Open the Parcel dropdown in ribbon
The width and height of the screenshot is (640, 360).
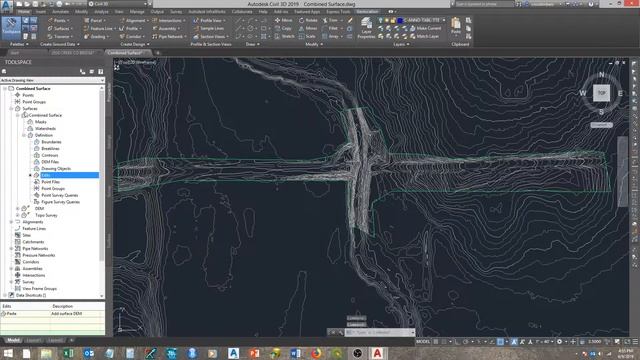[x=94, y=20]
